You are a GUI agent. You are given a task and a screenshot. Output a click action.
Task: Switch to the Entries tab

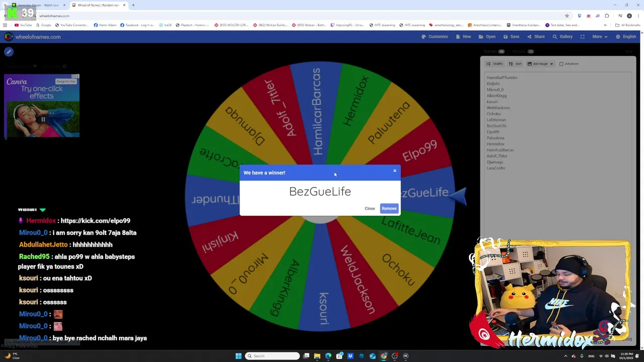click(x=494, y=51)
